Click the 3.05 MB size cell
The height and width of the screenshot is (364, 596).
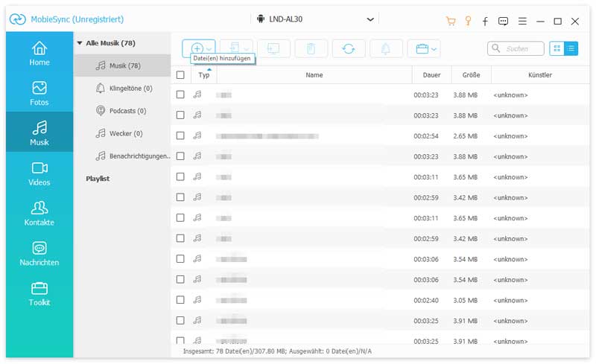pos(465,300)
